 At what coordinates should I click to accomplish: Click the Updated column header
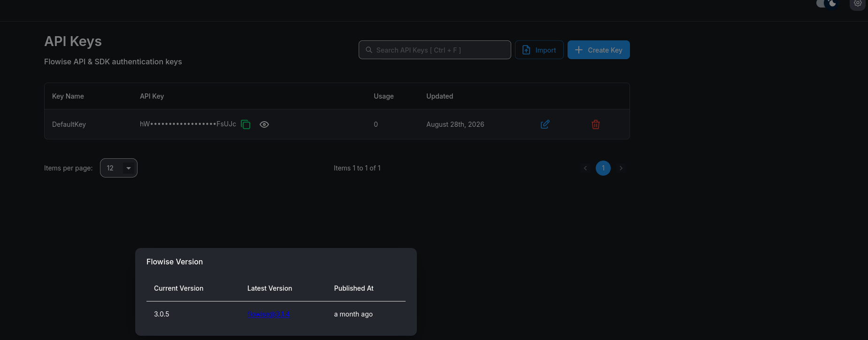pyautogui.click(x=440, y=96)
